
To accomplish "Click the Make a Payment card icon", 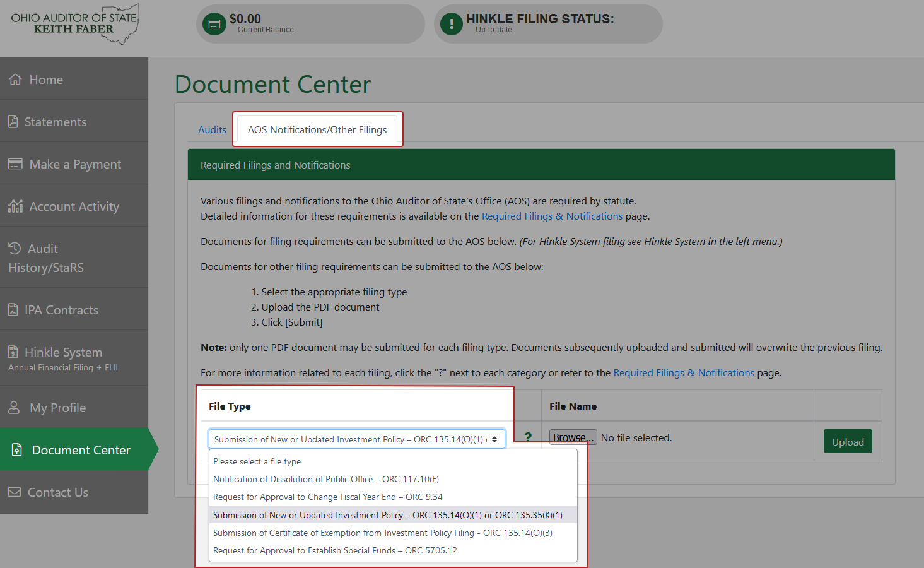I will pos(15,164).
